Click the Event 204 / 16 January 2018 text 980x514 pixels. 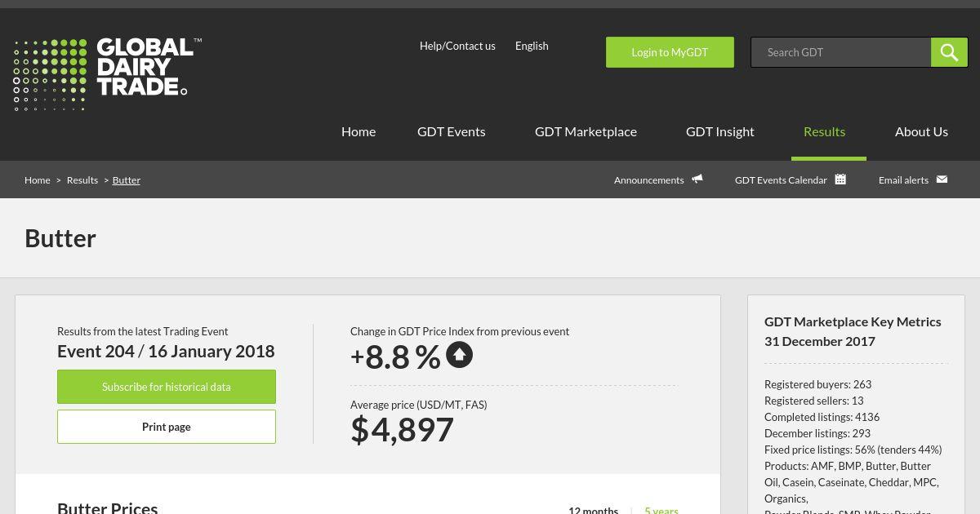pyautogui.click(x=166, y=351)
